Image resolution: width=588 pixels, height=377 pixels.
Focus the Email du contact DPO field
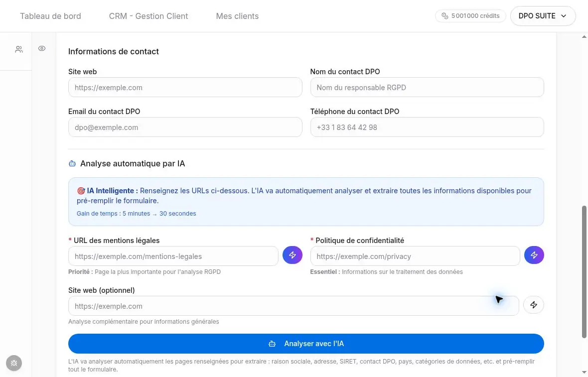(185, 127)
